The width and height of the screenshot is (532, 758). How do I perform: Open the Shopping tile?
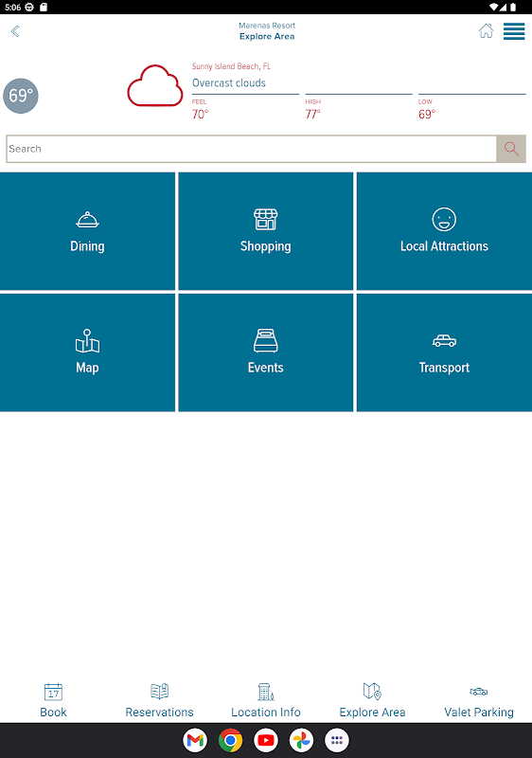[x=265, y=231]
